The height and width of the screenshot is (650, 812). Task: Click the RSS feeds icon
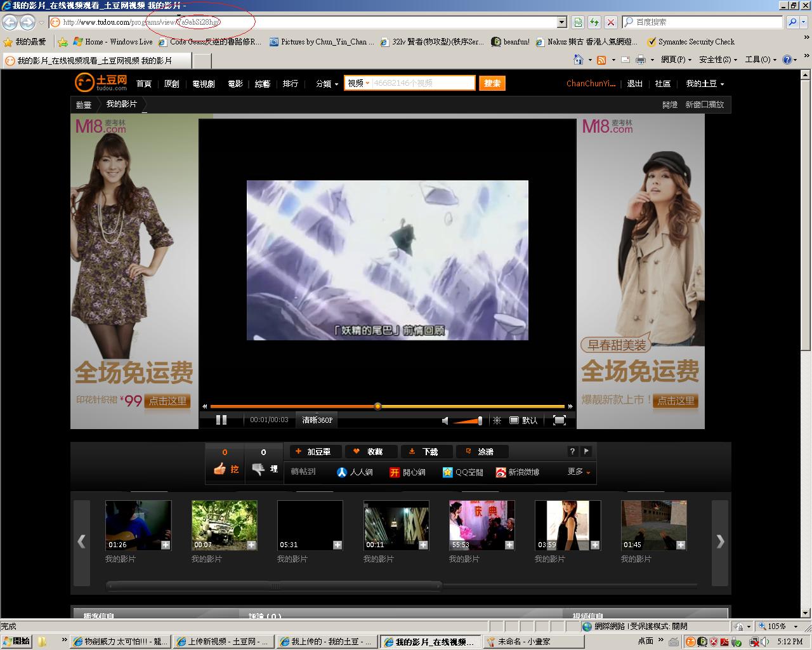click(x=601, y=60)
